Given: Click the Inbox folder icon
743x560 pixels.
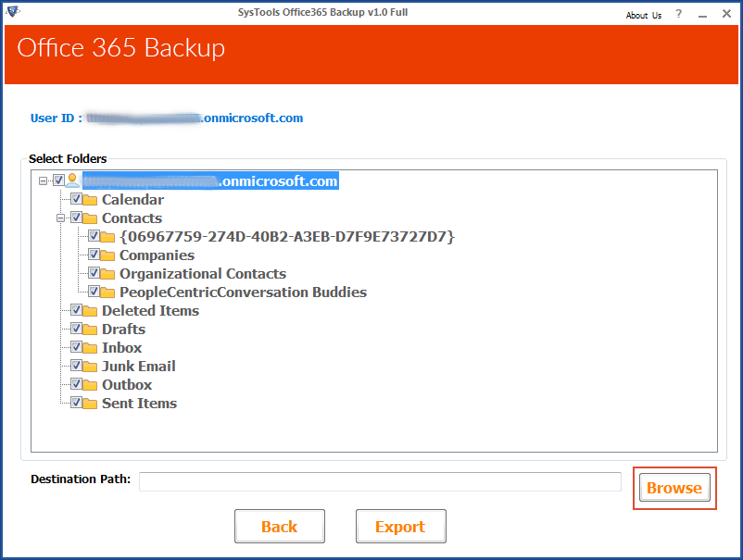Looking at the screenshot, I should [91, 348].
